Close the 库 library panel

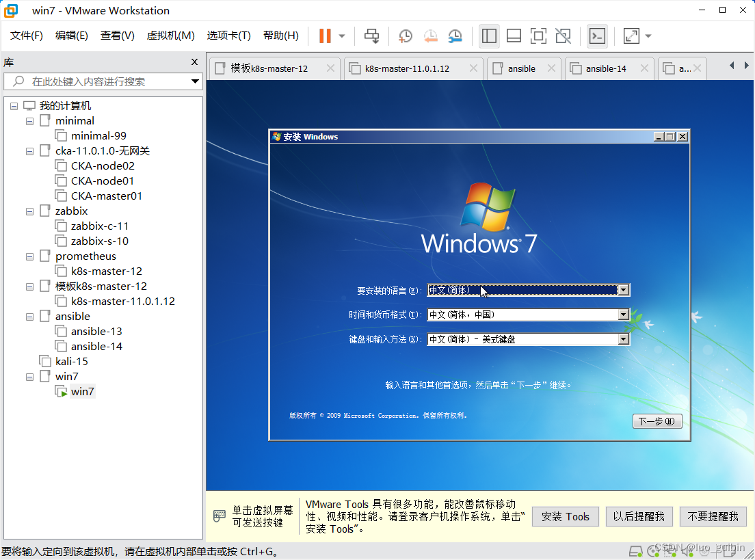click(194, 62)
